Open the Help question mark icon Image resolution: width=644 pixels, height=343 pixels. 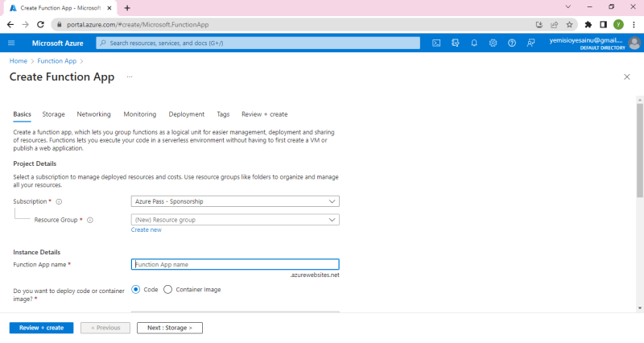click(x=512, y=43)
